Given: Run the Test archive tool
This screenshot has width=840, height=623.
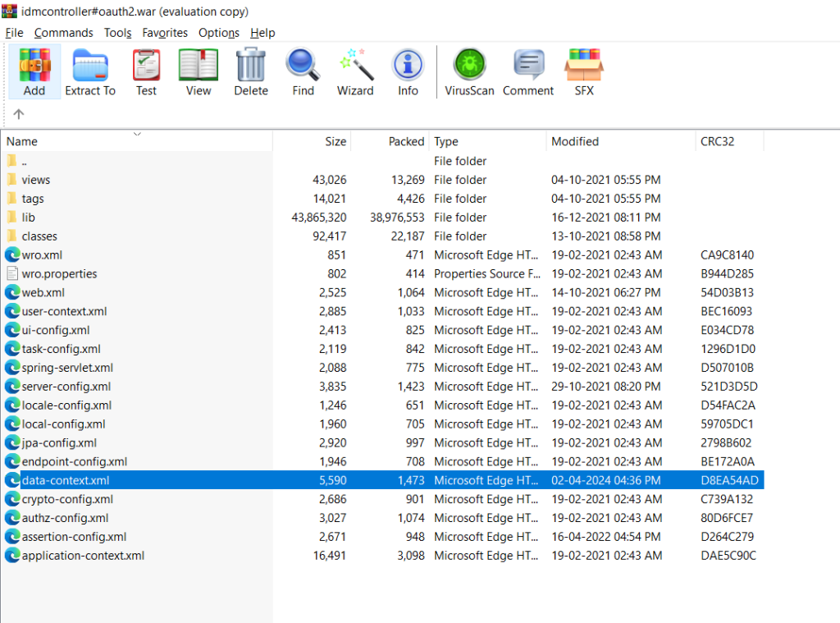Looking at the screenshot, I should [x=146, y=72].
